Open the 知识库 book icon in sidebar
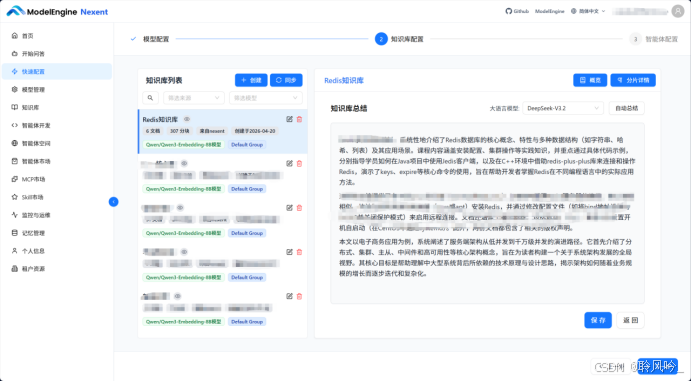This screenshot has width=692, height=381. coord(15,107)
